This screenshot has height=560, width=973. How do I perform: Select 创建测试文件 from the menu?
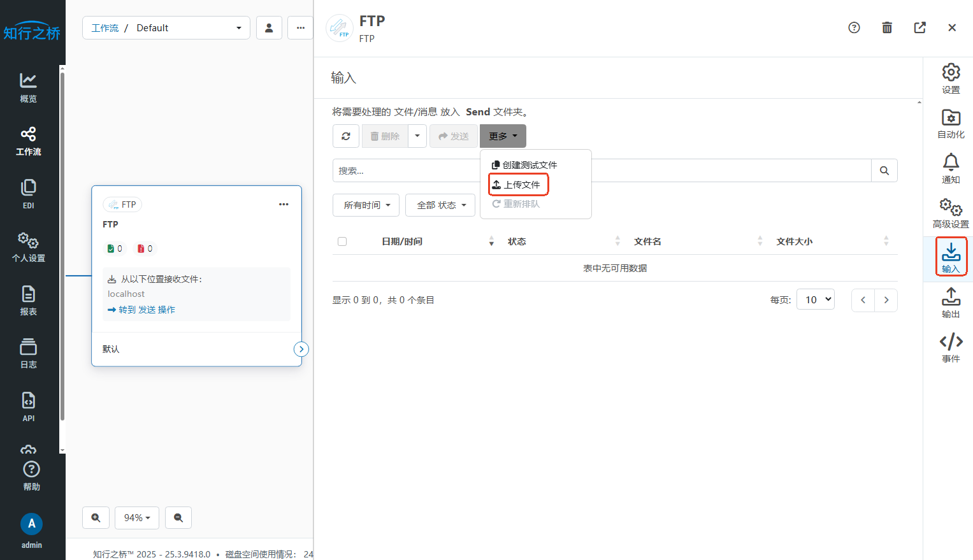(x=524, y=165)
